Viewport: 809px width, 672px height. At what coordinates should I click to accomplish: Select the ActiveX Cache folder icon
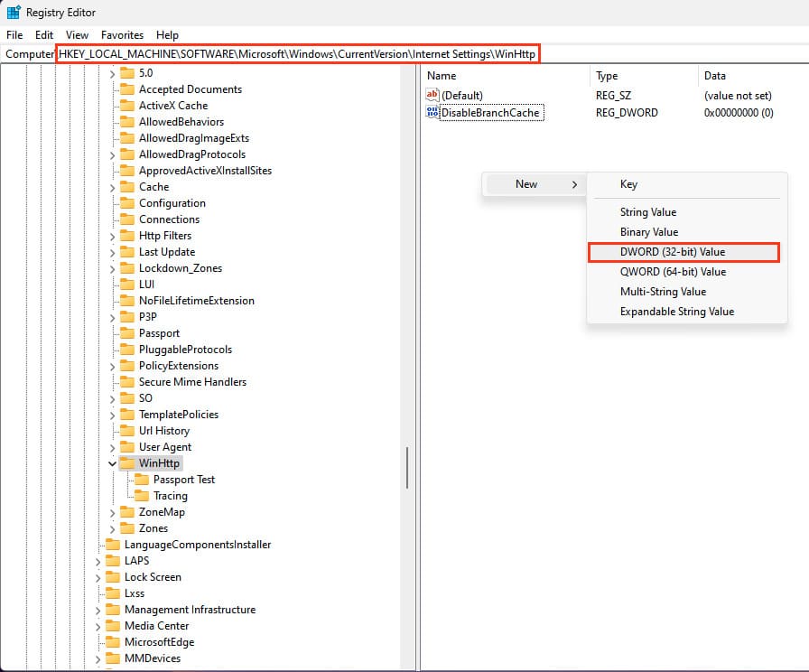click(126, 106)
